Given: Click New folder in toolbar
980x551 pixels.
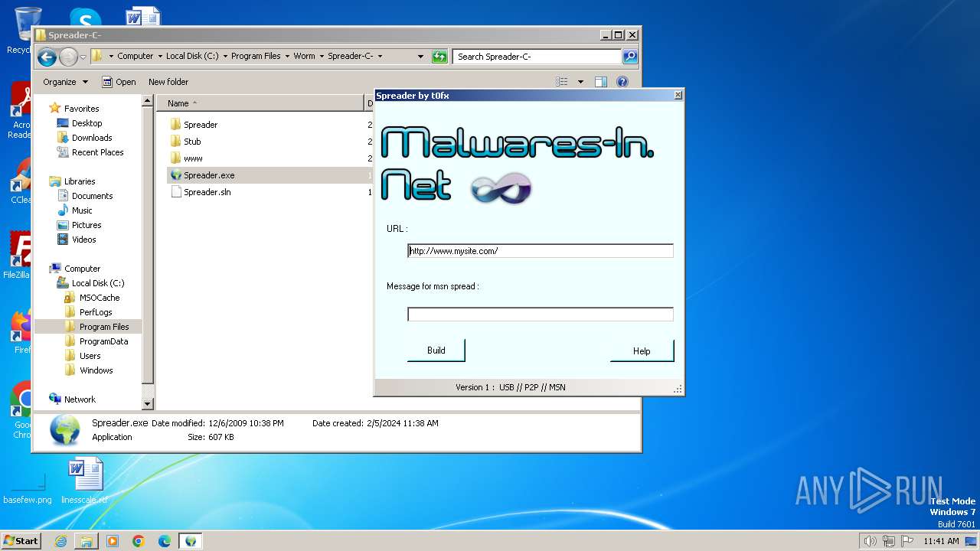Looking at the screenshot, I should click(x=168, y=82).
